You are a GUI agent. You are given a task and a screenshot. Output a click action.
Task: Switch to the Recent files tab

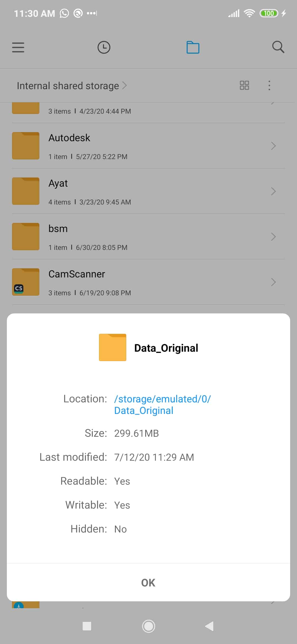[104, 47]
